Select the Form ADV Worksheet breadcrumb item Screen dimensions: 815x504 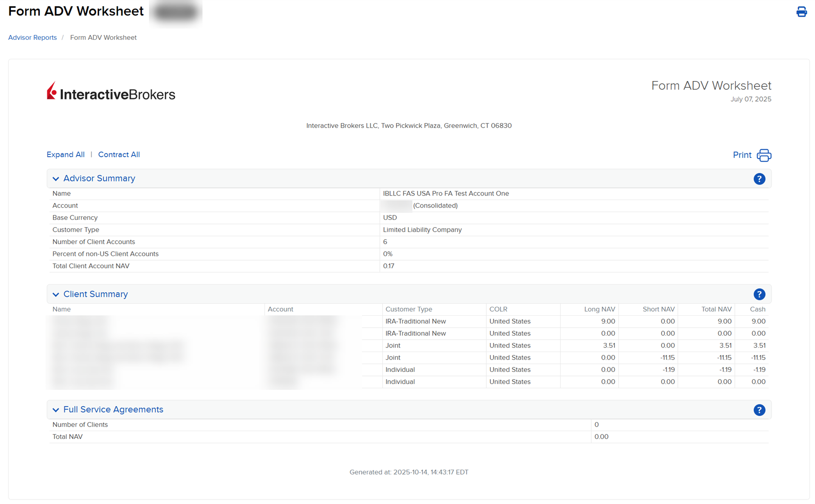click(x=103, y=38)
